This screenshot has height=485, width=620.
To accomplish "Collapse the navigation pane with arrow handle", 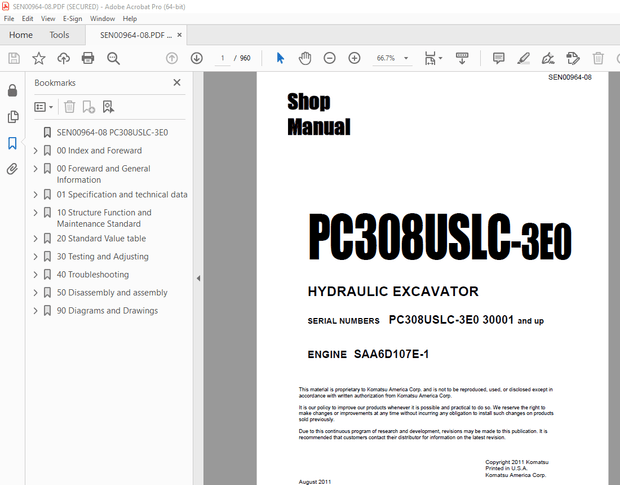I will [198, 278].
